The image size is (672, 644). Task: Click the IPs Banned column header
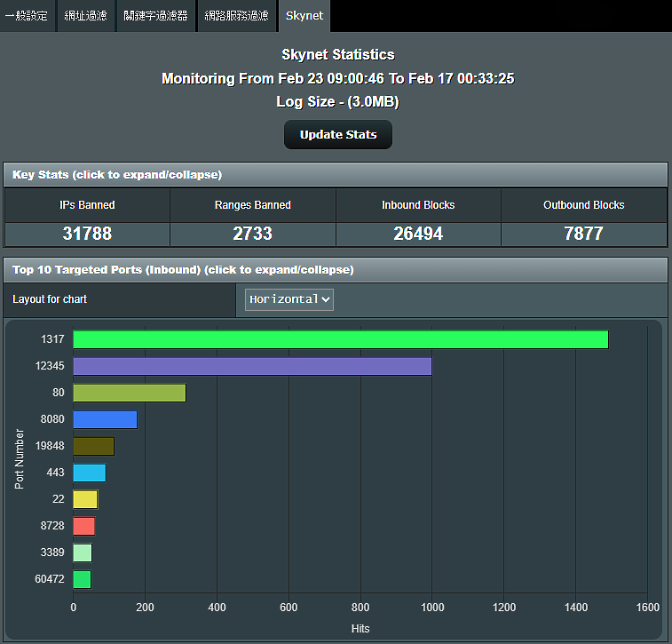pos(87,205)
